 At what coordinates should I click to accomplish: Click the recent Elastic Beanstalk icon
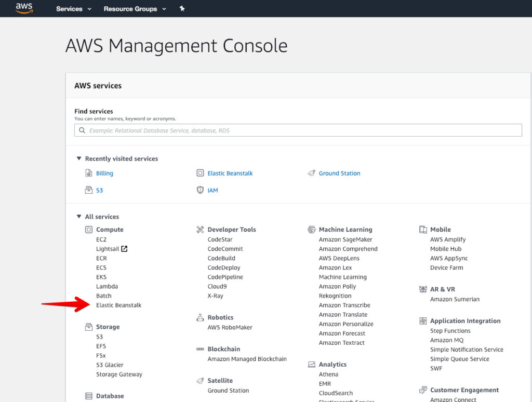click(x=200, y=173)
